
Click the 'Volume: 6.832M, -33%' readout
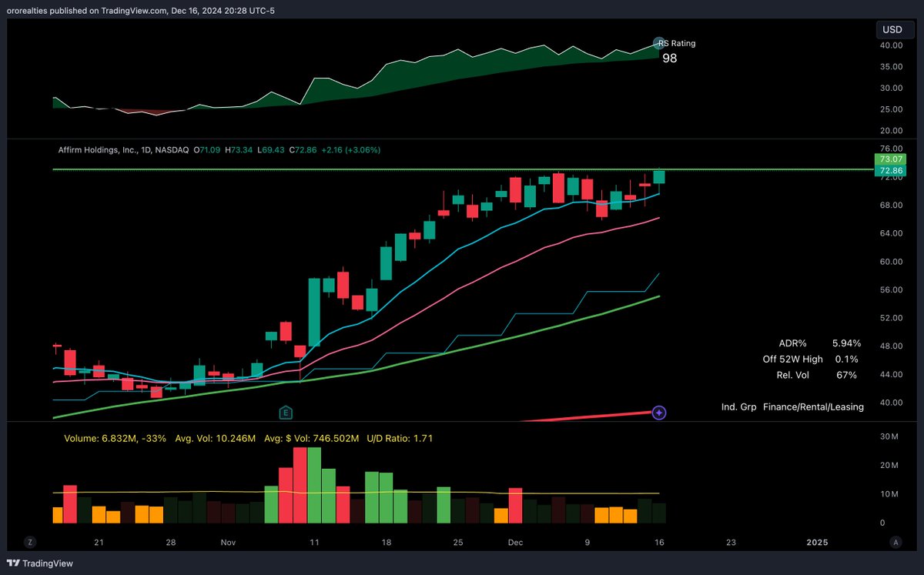pos(115,438)
